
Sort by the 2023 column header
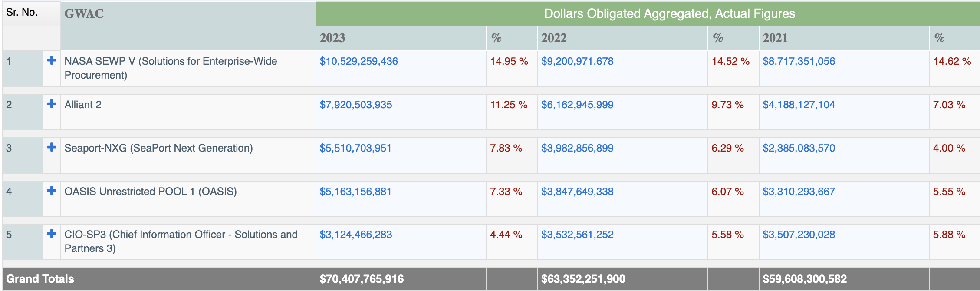(x=332, y=38)
